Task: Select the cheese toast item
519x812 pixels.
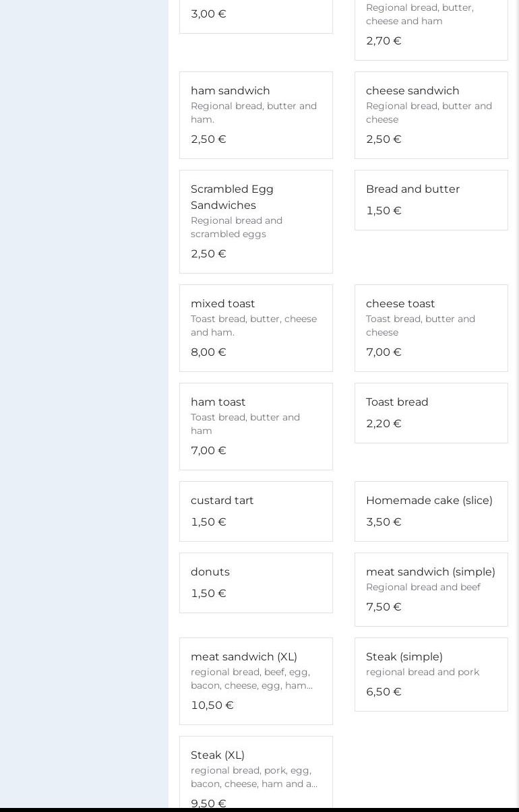Action: (x=431, y=327)
